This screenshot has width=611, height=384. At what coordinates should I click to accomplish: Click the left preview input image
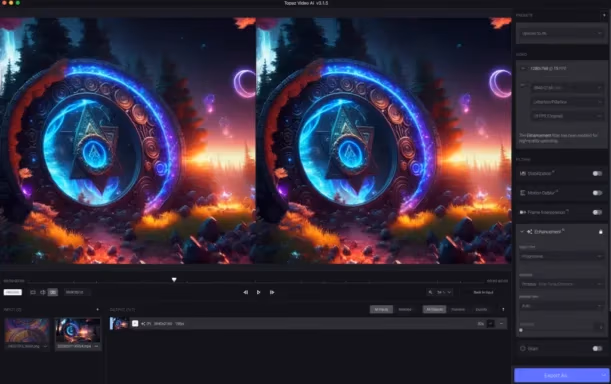[x=128, y=141]
